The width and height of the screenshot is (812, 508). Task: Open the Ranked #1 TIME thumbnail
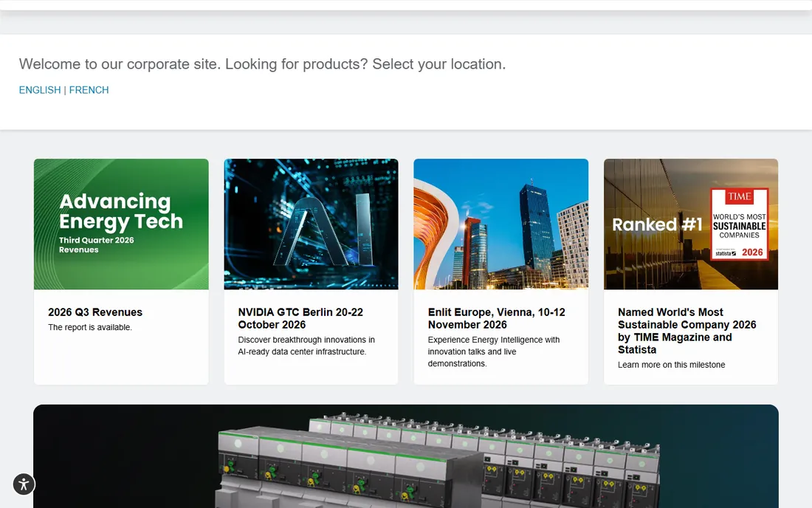[691, 224]
